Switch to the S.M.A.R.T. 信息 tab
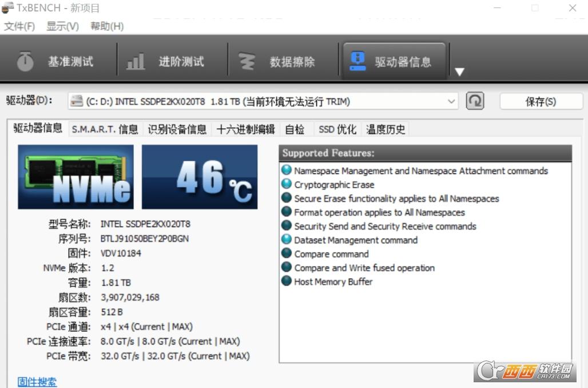Screen dimensions: 588x388 click(105, 129)
